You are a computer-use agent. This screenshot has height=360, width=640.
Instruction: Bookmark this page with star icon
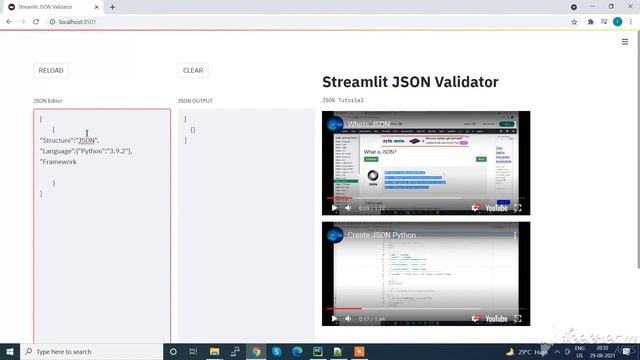[574, 22]
